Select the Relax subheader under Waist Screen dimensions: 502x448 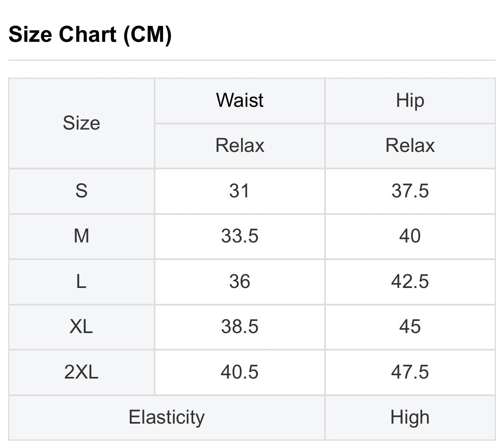[239, 145]
